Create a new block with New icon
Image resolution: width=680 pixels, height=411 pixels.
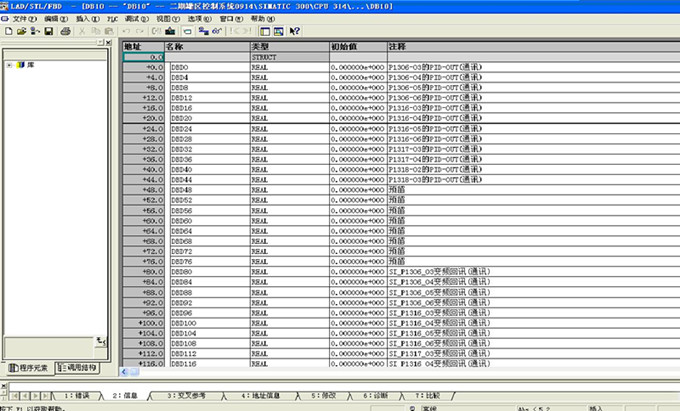pyautogui.click(x=9, y=31)
